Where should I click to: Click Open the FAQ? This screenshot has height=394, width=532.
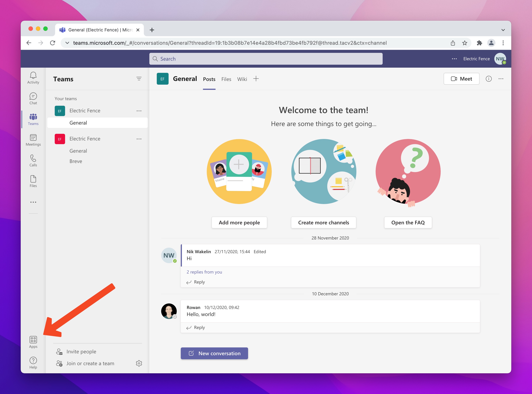(408, 223)
